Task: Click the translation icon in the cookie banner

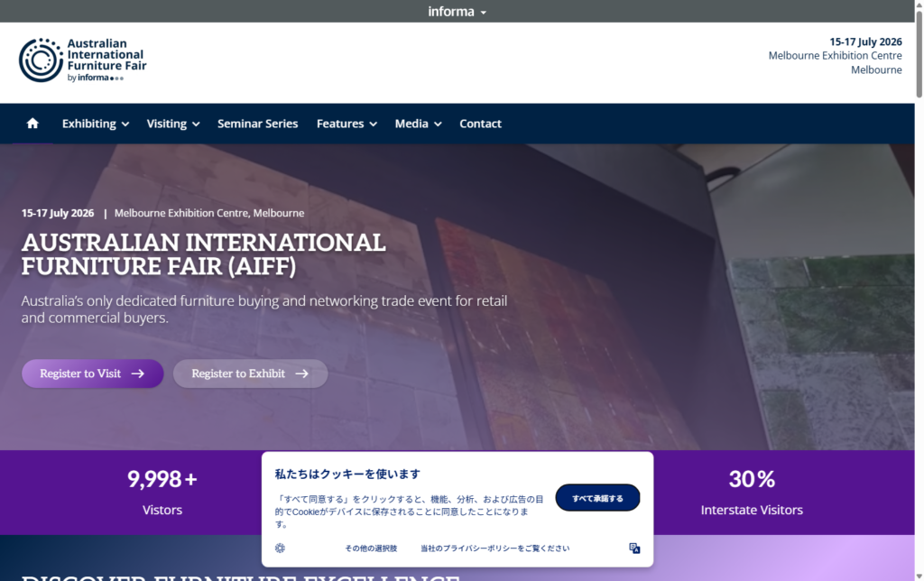Action: (634, 548)
